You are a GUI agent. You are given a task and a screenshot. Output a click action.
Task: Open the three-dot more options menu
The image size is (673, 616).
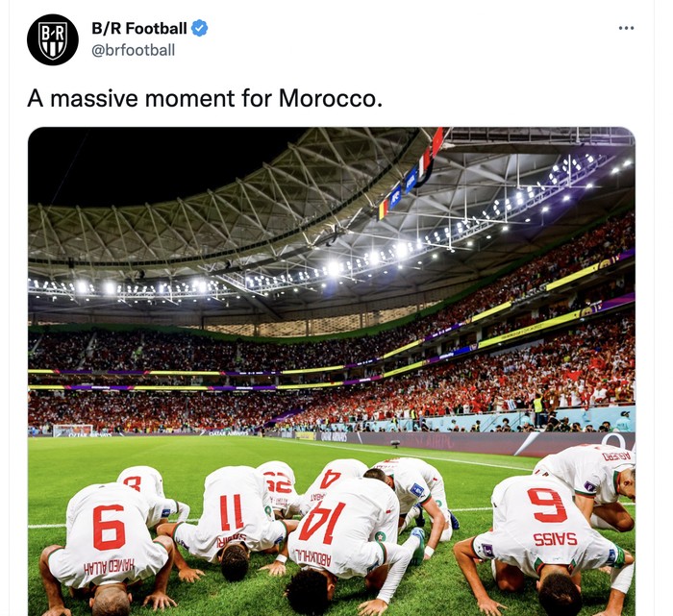[626, 28]
